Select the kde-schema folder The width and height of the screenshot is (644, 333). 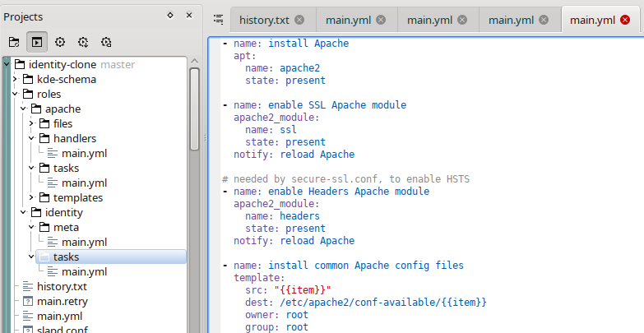click(x=67, y=79)
